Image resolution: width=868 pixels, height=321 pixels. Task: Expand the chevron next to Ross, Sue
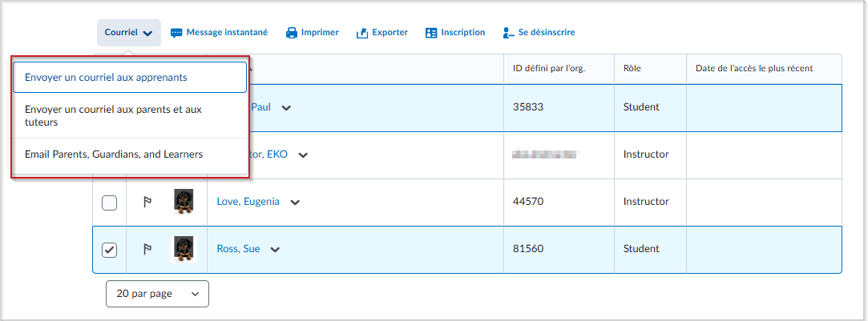275,250
